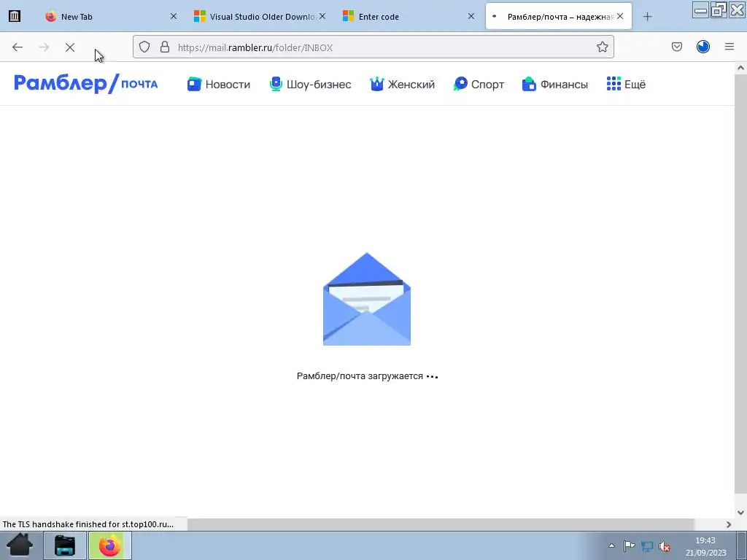Click the flag notification tray icon
Viewport: 747px width, 560px height.
[629, 545]
